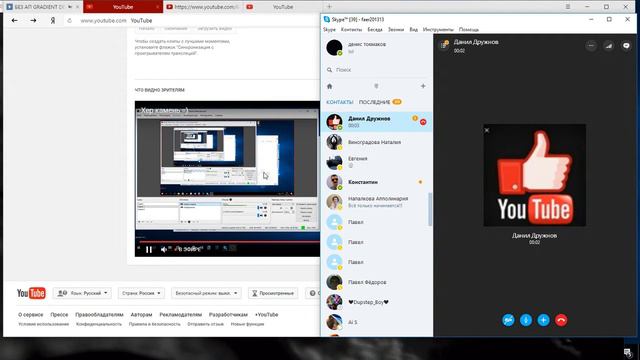Switch to the КОНТАКТЫ tab in Skype
Viewport: 640px width, 360px height.
pyautogui.click(x=340, y=102)
